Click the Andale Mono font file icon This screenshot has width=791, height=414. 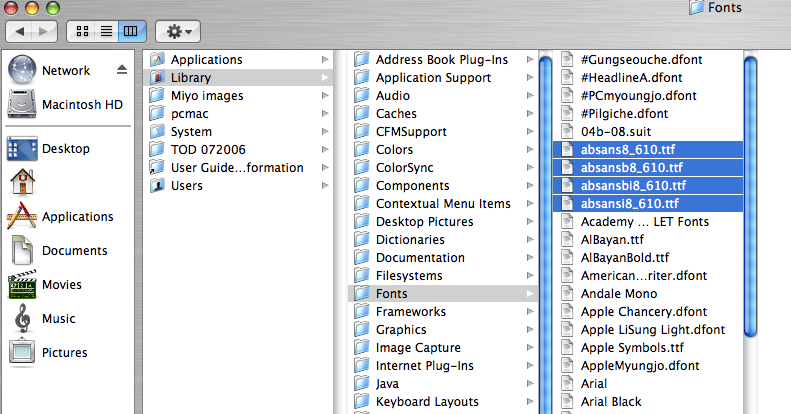point(567,293)
